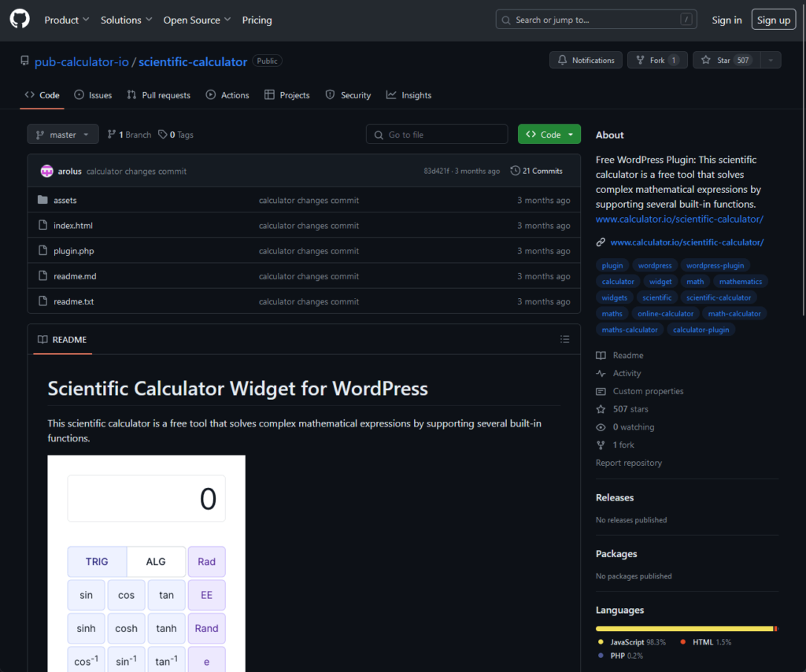Click the mathematics topic tag
This screenshot has height=672, width=806.
[740, 282]
